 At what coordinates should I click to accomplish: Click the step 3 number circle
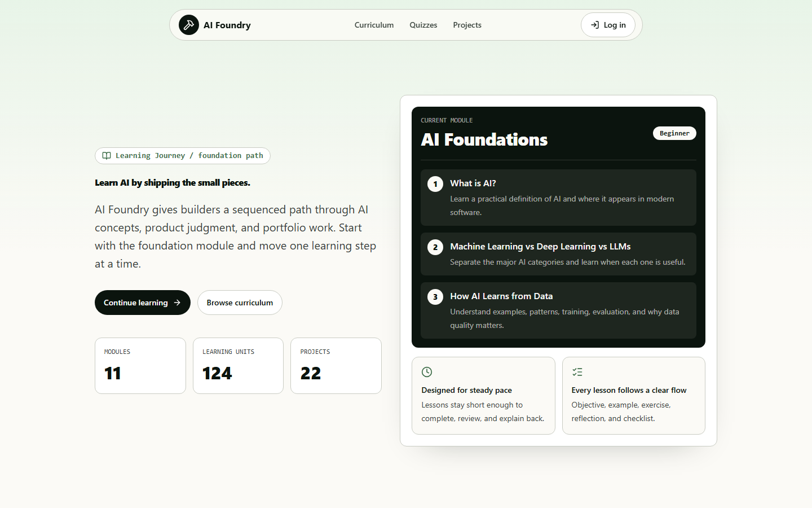coord(435,297)
